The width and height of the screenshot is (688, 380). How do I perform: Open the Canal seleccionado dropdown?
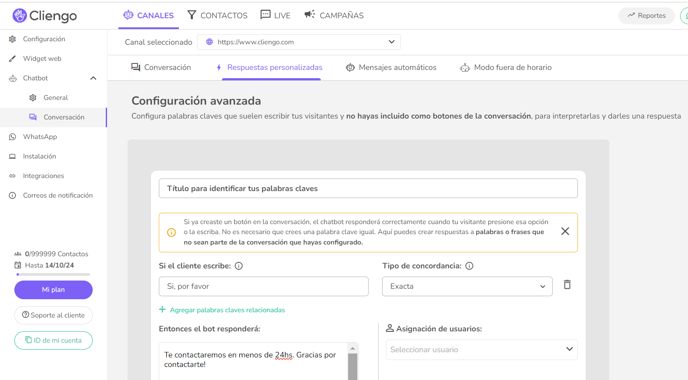click(299, 42)
